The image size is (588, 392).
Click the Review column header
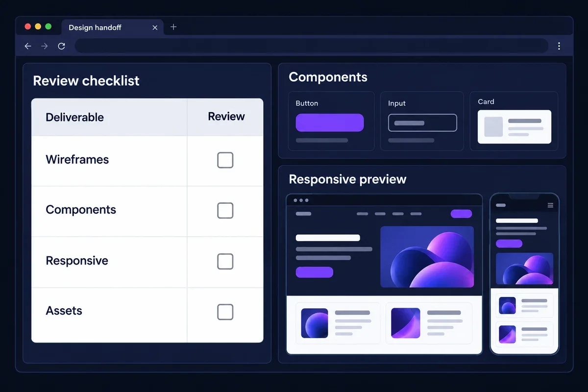pyautogui.click(x=226, y=116)
